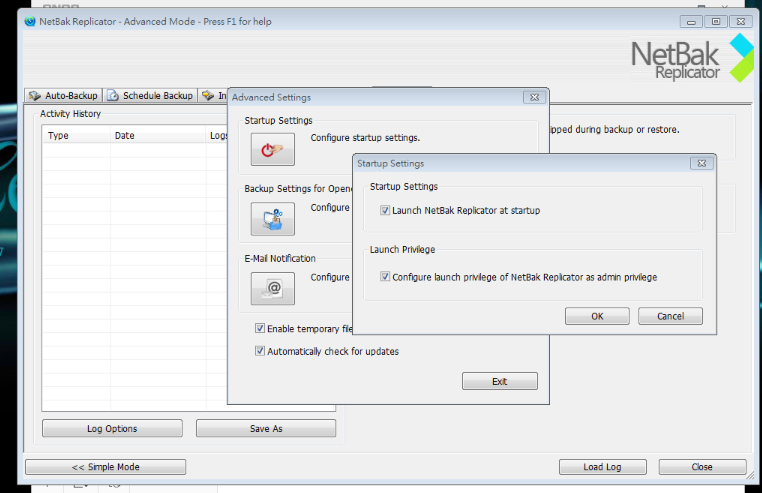Click the Load Log button

[x=603, y=467]
